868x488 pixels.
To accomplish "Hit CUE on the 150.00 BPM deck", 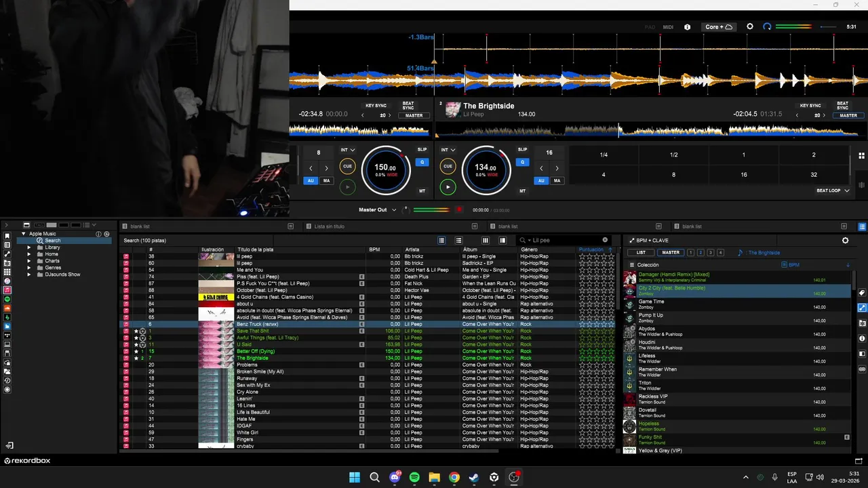I will pos(347,166).
